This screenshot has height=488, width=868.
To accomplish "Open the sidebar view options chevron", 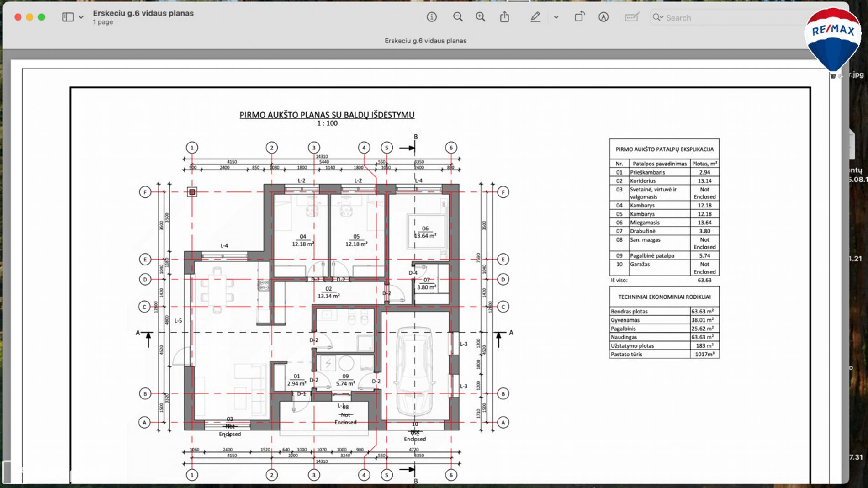I will [x=81, y=17].
